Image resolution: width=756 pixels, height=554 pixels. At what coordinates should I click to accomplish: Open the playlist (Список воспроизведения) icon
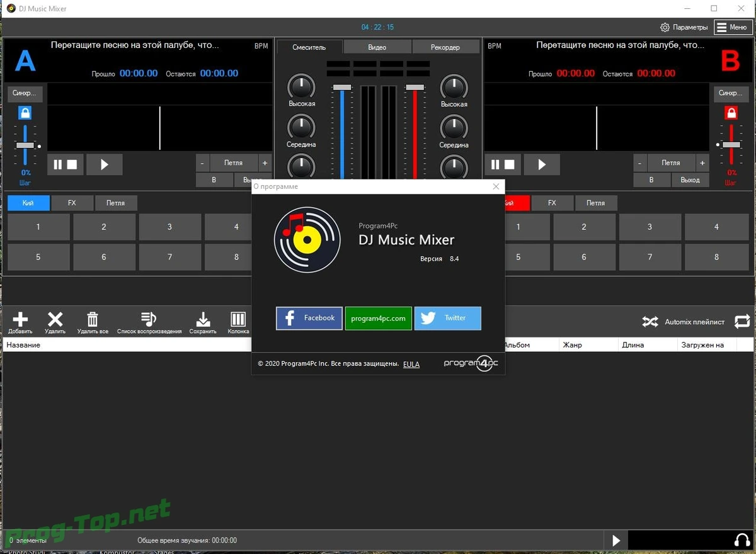tap(149, 319)
